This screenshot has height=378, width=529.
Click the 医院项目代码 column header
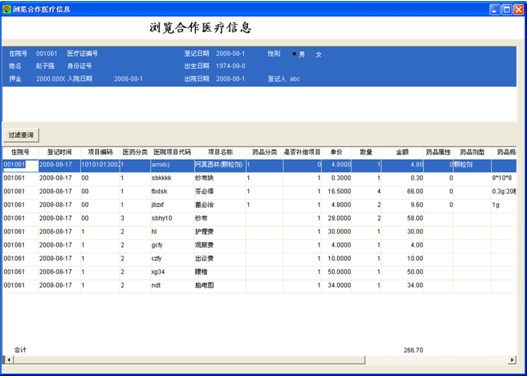[172, 152]
